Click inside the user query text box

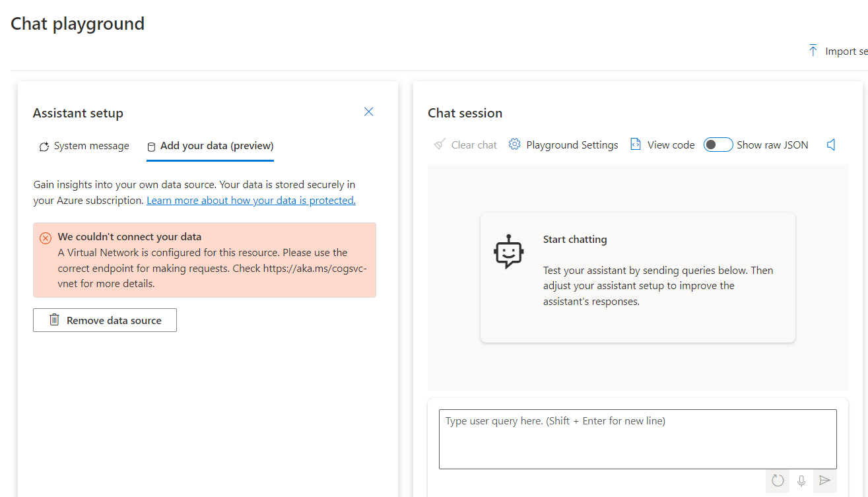coord(638,439)
